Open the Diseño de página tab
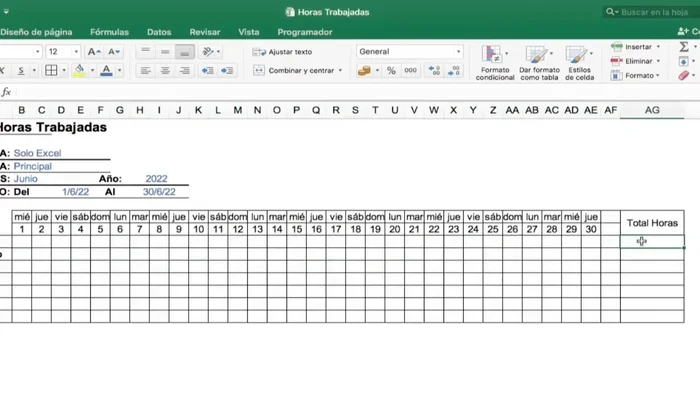This screenshot has width=700, height=403. pos(36,32)
